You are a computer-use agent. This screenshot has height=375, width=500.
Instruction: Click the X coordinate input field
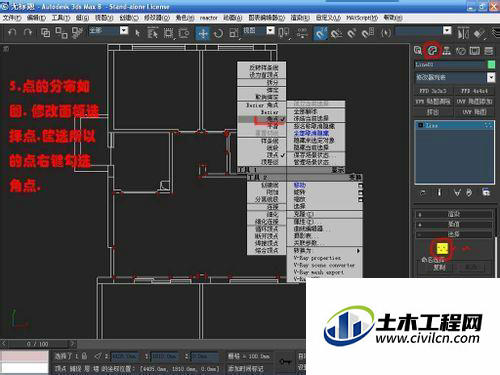coord(124,356)
